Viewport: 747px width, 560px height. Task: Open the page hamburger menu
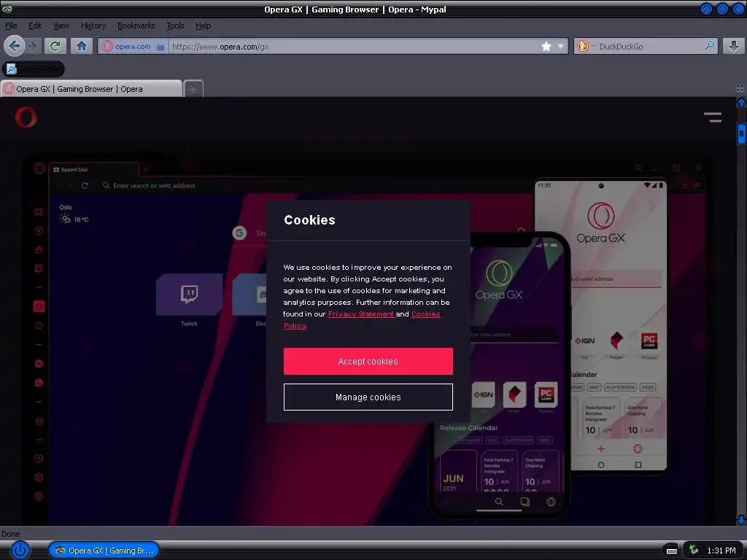pyautogui.click(x=713, y=117)
